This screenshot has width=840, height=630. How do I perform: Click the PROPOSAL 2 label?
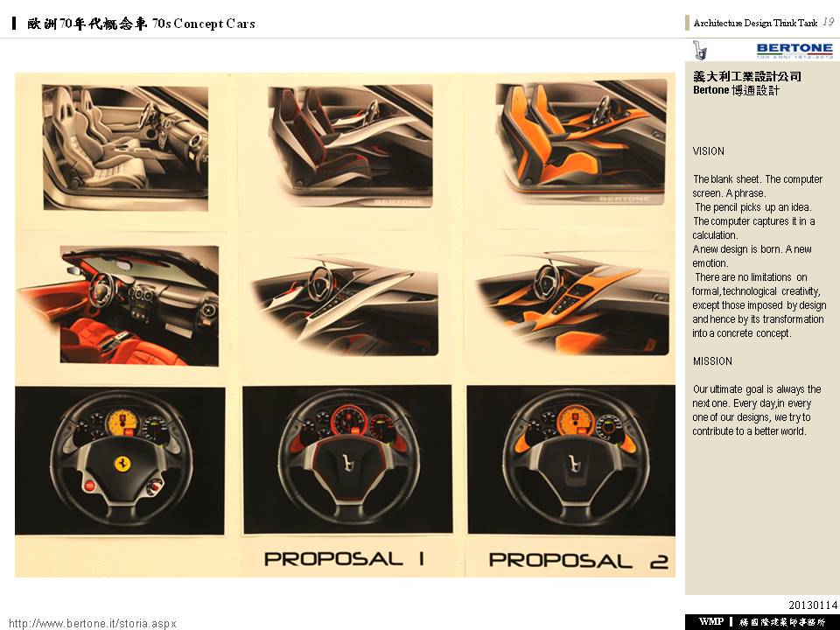click(578, 561)
